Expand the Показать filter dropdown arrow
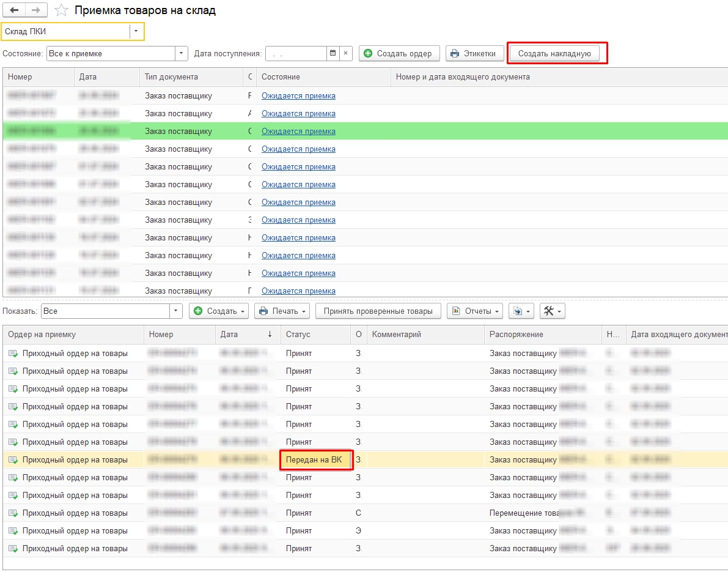The image size is (728, 572). pos(176,311)
